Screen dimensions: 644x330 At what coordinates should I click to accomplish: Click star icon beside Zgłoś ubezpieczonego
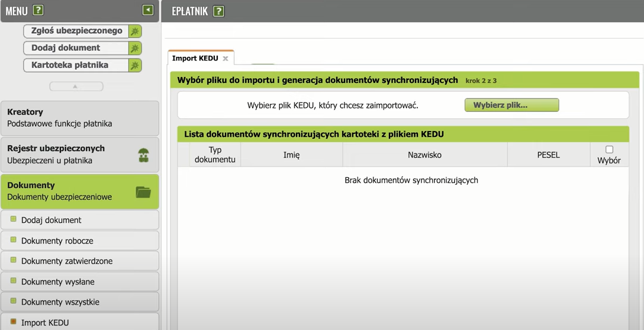(x=135, y=31)
